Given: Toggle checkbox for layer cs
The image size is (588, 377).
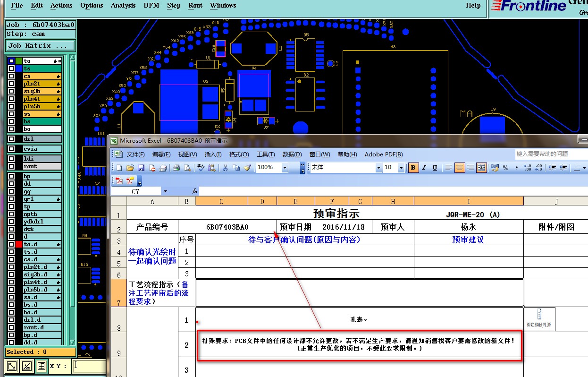Looking at the screenshot, I should (x=11, y=76).
